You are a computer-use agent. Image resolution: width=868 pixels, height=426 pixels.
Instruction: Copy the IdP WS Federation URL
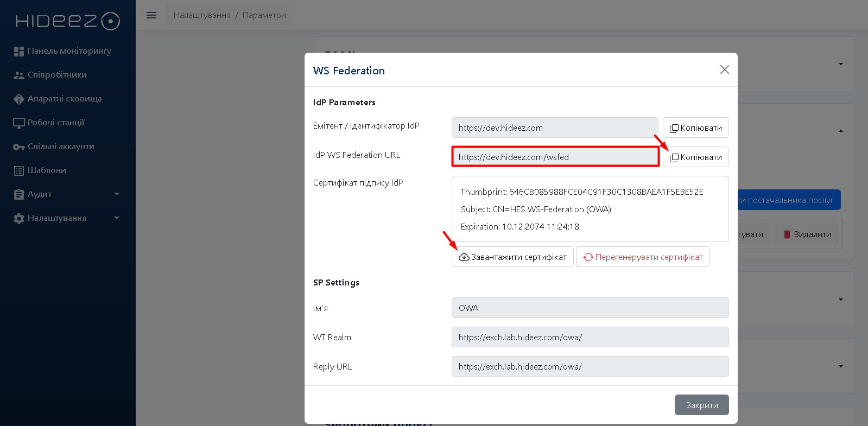click(695, 157)
